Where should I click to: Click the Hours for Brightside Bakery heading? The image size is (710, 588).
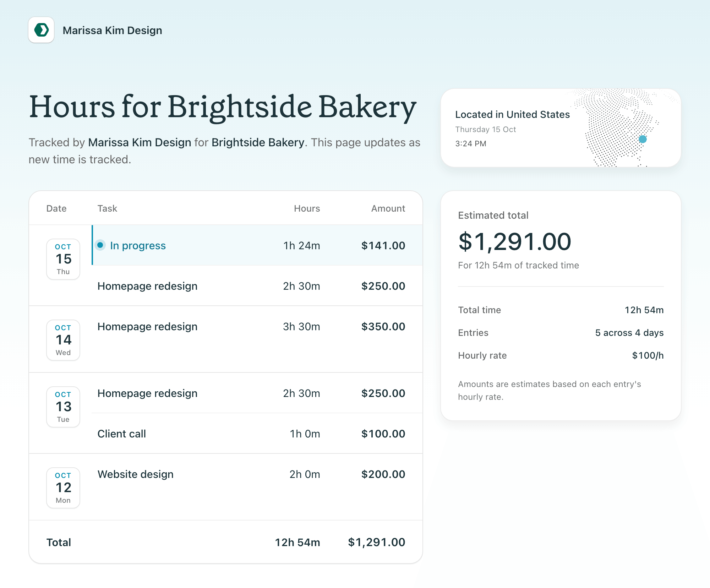[223, 107]
